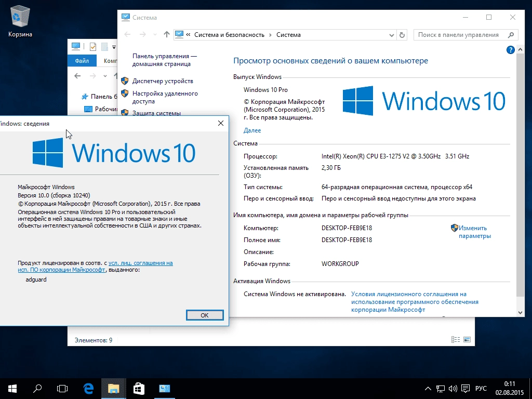Screen dimensions: 532x399
Task: Expand the hidden breadcrumb chevrons «
Action: 188,35
